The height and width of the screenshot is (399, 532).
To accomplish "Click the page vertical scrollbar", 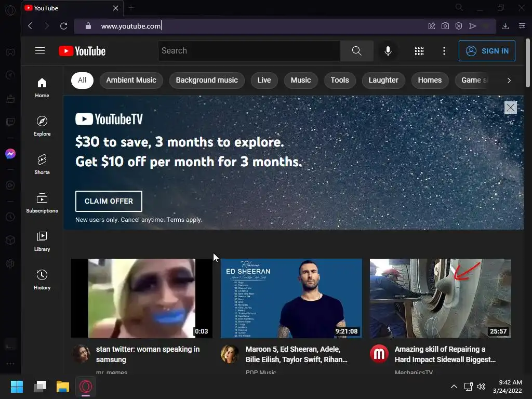I will pos(528,63).
